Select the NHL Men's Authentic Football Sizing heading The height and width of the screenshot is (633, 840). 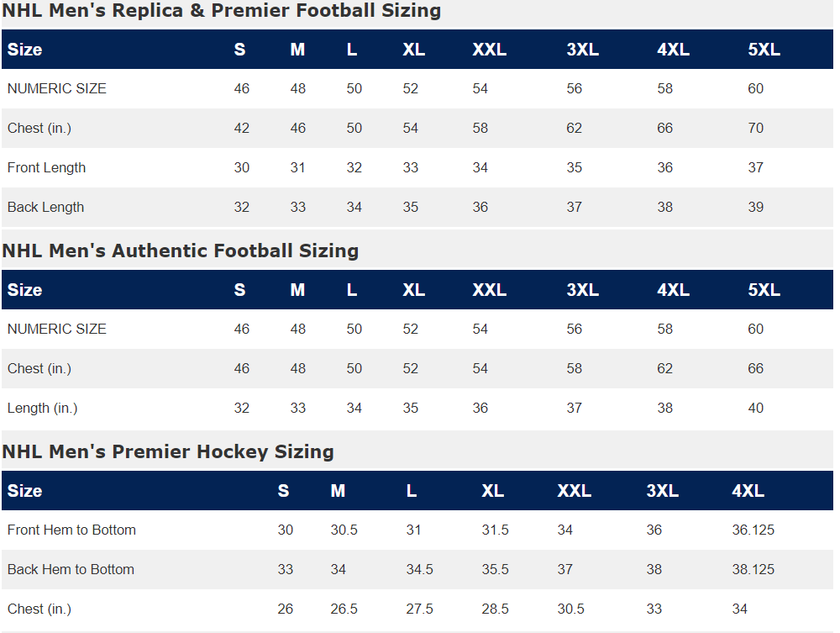pyautogui.click(x=181, y=251)
